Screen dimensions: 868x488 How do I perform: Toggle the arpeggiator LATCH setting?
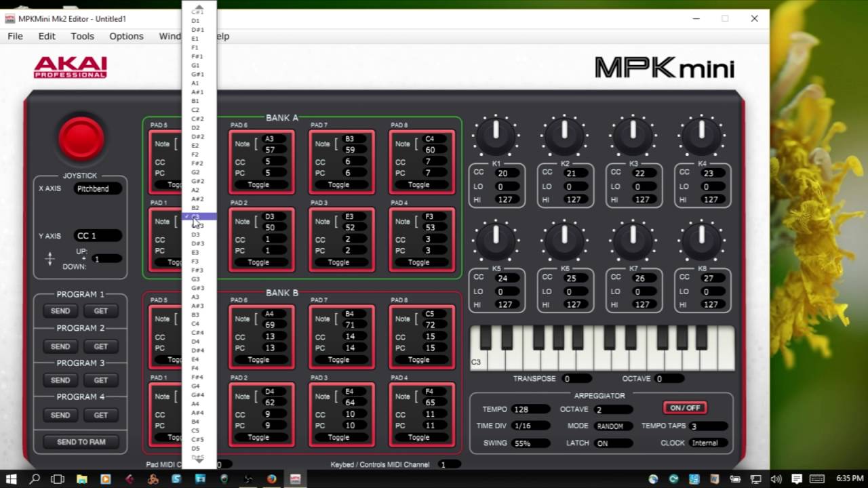click(x=612, y=443)
